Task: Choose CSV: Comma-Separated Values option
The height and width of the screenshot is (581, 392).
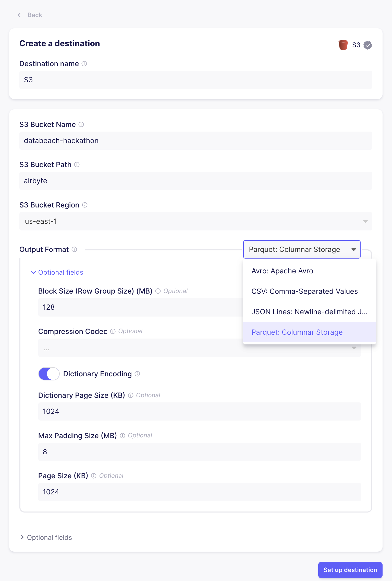Action: click(x=304, y=291)
